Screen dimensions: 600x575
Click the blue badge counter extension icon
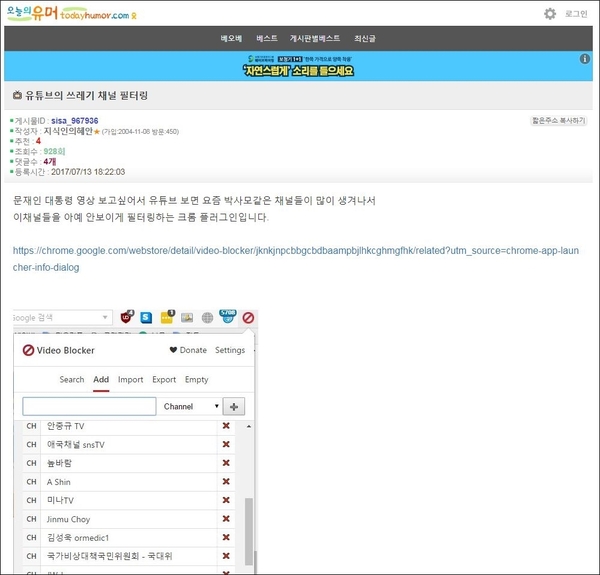[228, 316]
